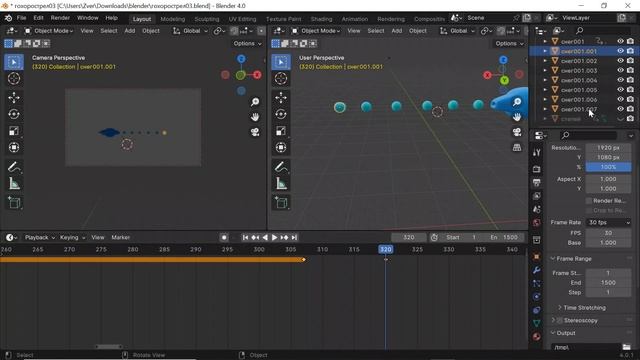Image resolution: width=640 pixels, height=360 pixels.
Task: Disable смег001.006 in renders camera icon
Action: (631, 100)
